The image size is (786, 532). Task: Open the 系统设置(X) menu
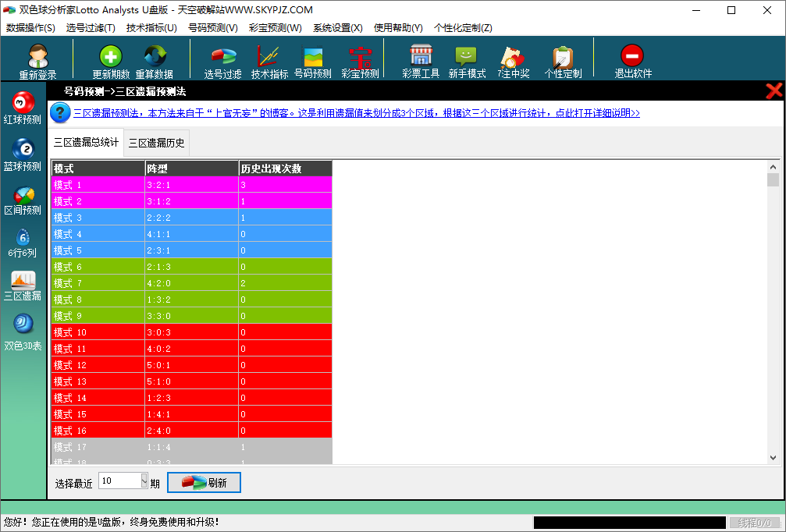[338, 27]
